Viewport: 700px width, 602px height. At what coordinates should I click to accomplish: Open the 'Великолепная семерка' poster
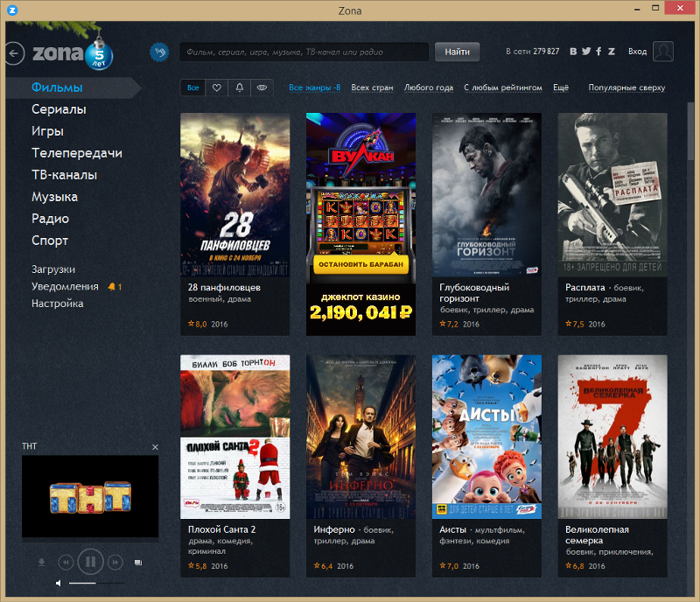(612, 437)
